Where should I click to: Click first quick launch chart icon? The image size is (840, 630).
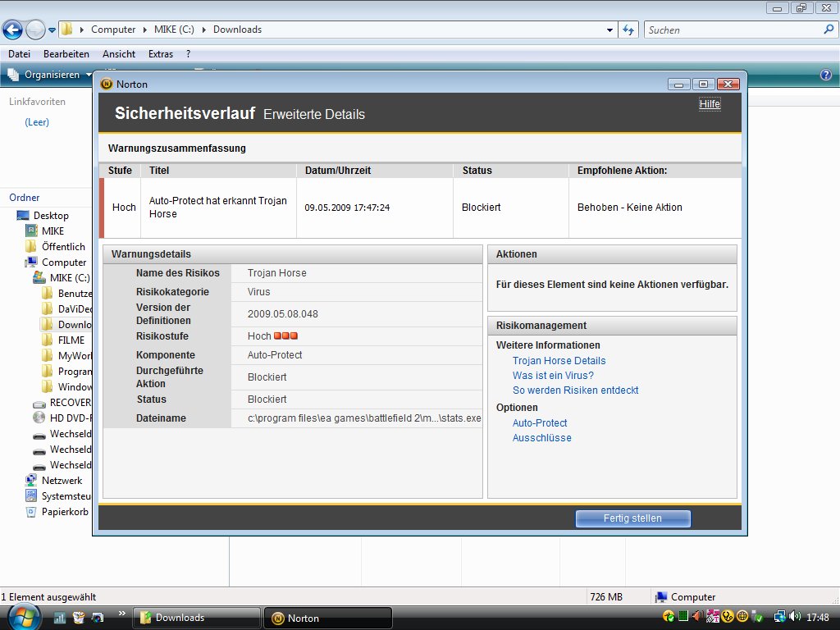coord(59,618)
